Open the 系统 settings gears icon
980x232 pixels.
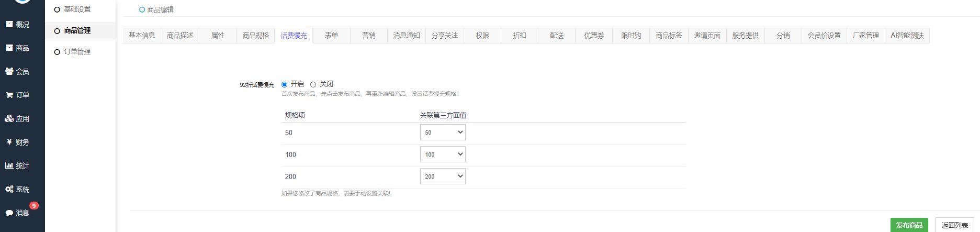(x=9, y=189)
